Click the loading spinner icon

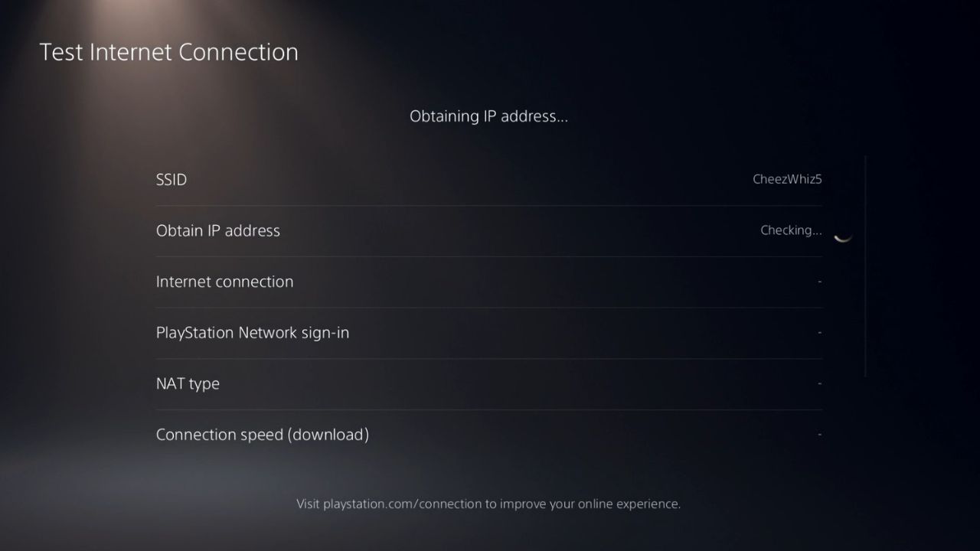tap(843, 236)
